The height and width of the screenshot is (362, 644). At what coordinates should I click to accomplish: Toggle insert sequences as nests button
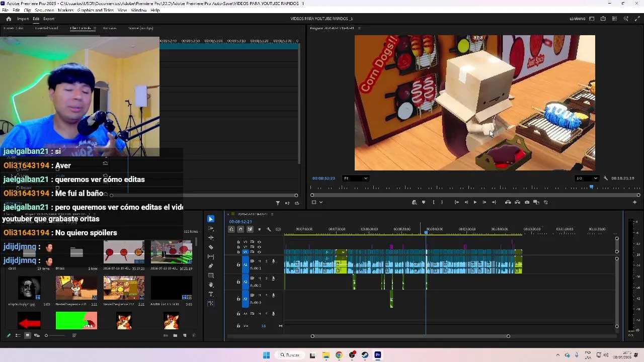tap(231, 229)
